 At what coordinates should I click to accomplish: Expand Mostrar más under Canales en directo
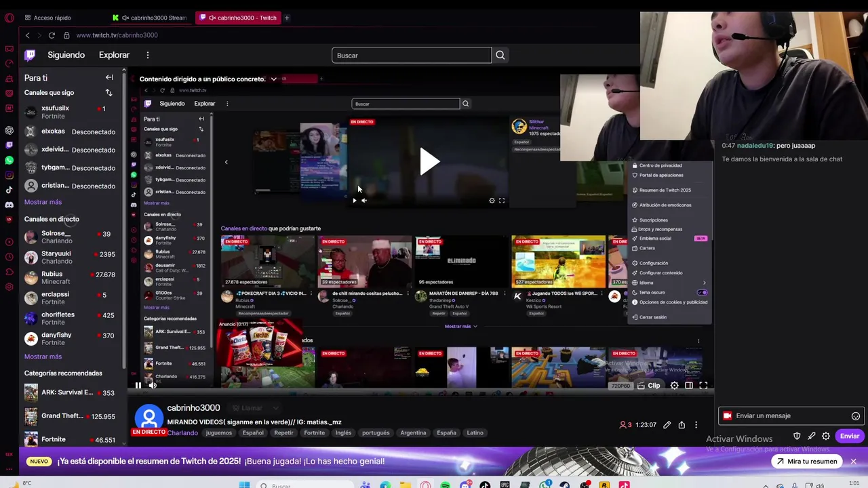(43, 357)
